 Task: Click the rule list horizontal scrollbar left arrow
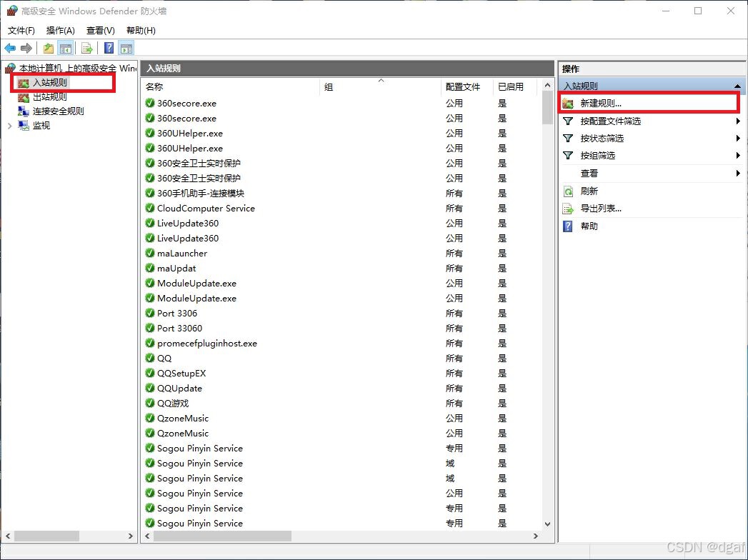[x=147, y=536]
